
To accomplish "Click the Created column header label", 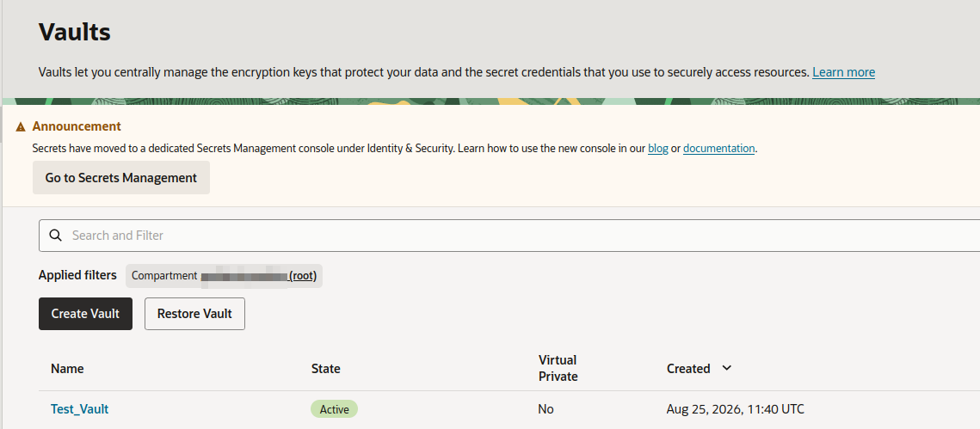I will (x=688, y=369).
